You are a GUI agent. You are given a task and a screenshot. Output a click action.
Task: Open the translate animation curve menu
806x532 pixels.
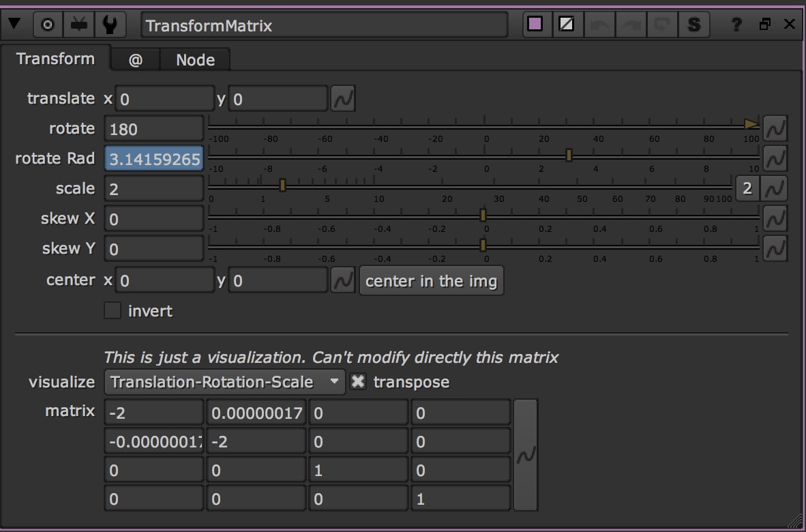point(343,99)
